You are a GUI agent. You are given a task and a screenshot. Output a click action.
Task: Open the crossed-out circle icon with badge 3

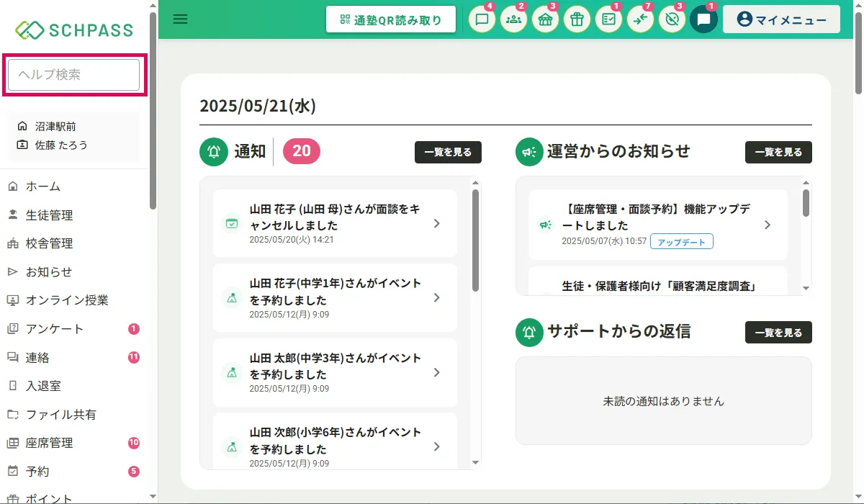click(x=672, y=19)
